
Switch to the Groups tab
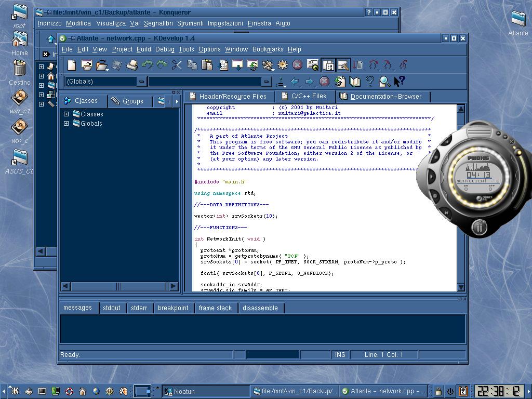[130, 101]
